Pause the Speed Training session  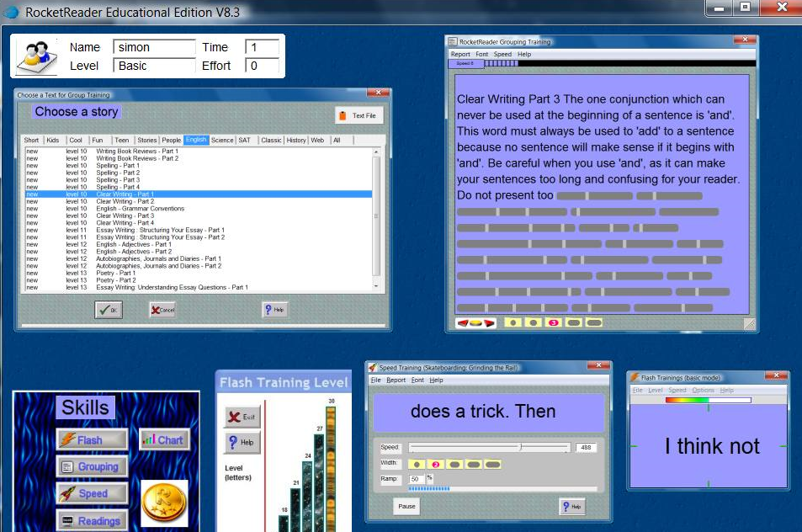(x=406, y=507)
